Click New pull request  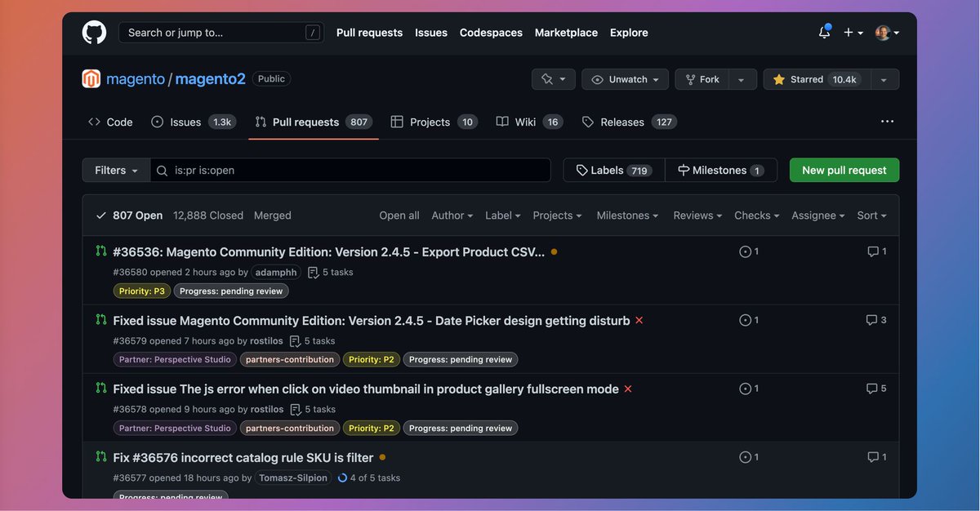(844, 170)
